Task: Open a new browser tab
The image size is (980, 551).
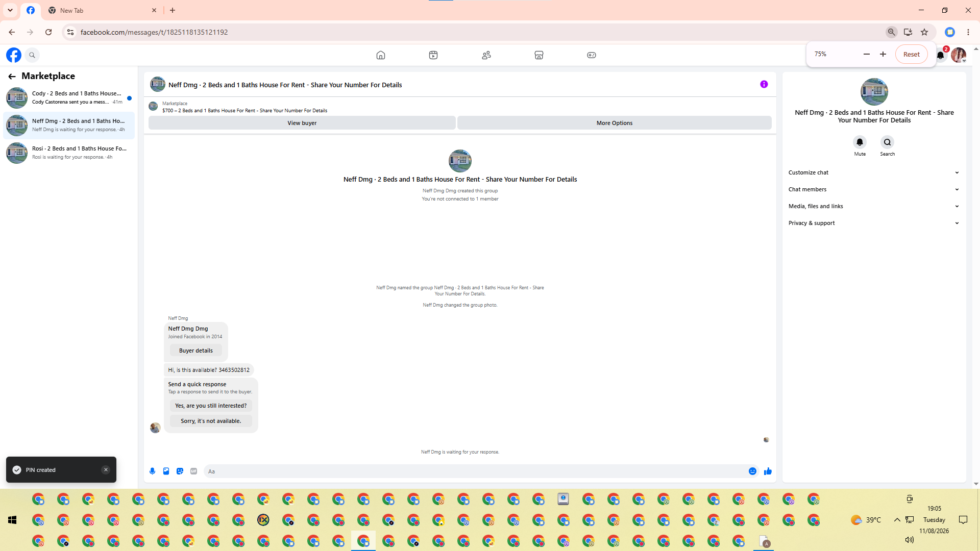Action: click(173, 10)
